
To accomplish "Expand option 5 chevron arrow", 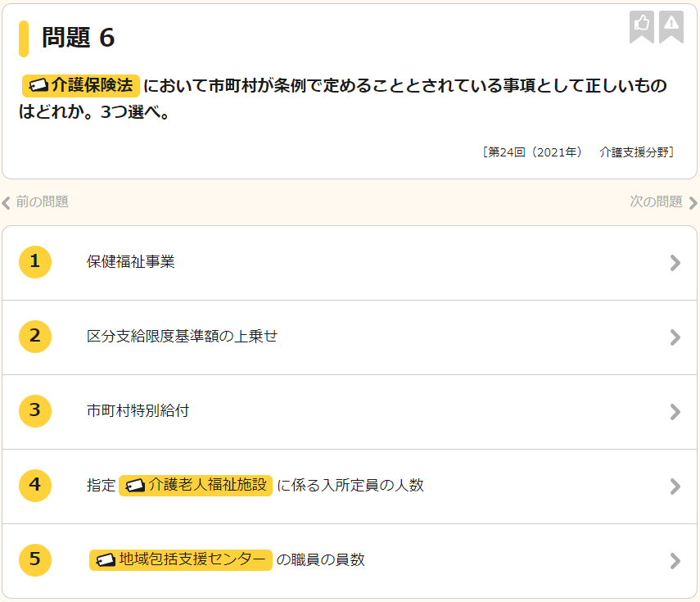I will [x=675, y=560].
